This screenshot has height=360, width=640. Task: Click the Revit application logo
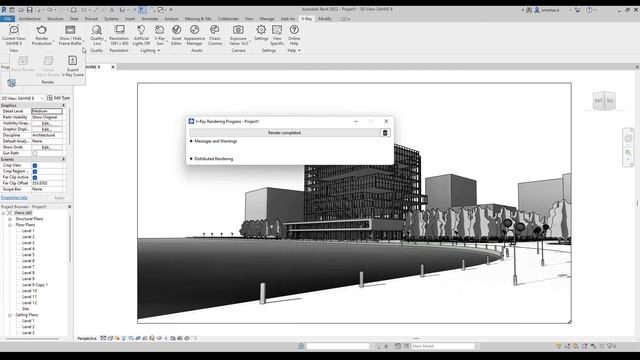(x=4, y=9)
